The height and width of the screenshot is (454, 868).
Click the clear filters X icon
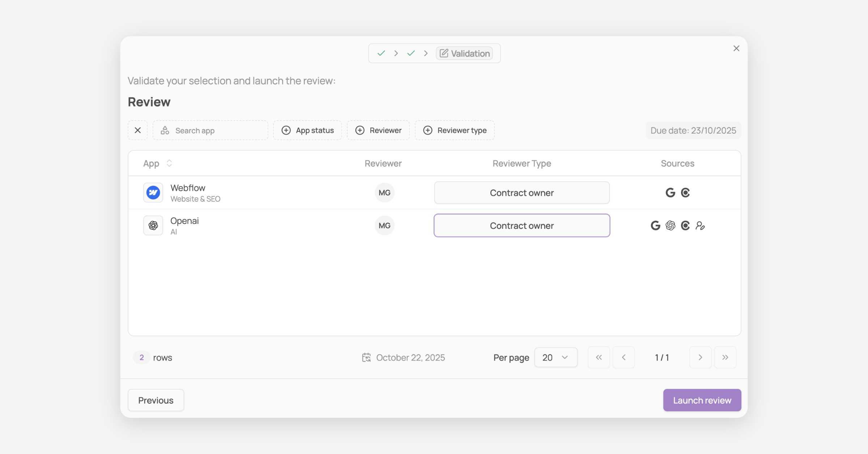[138, 130]
